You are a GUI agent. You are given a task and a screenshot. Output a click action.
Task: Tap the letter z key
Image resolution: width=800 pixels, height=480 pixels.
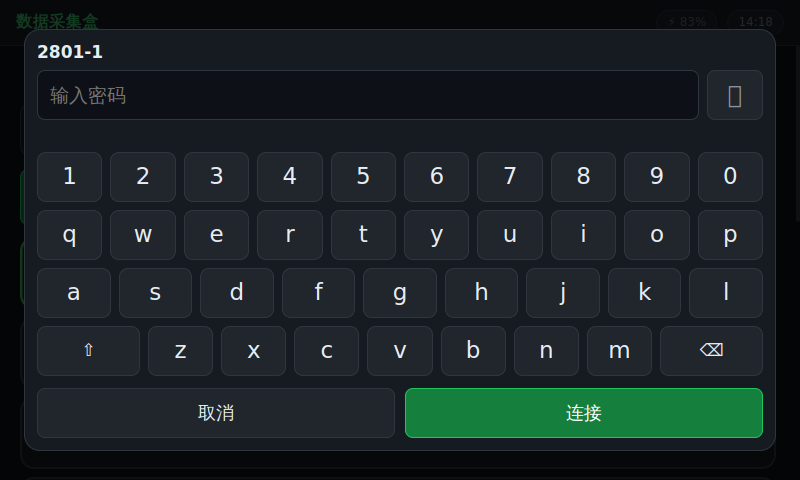[180, 351]
